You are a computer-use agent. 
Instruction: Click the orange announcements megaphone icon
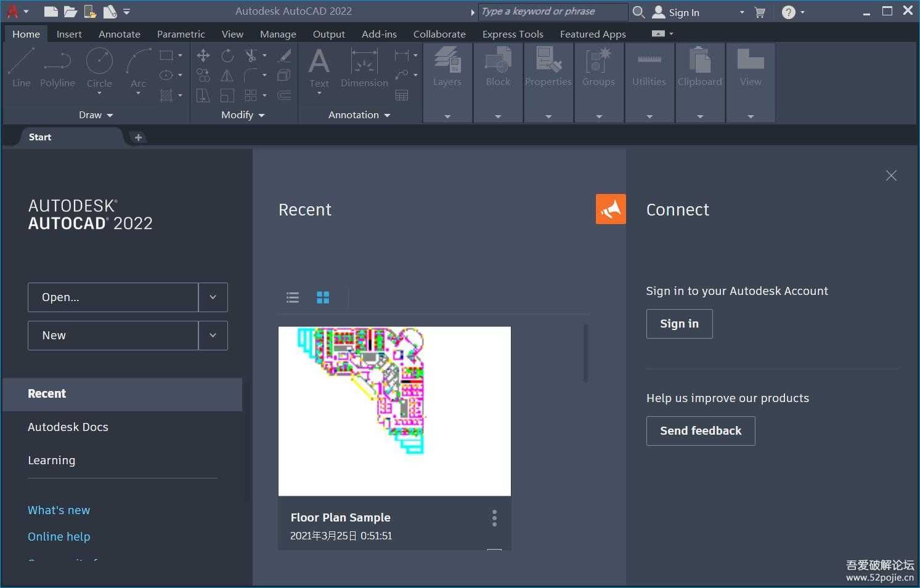coord(610,209)
